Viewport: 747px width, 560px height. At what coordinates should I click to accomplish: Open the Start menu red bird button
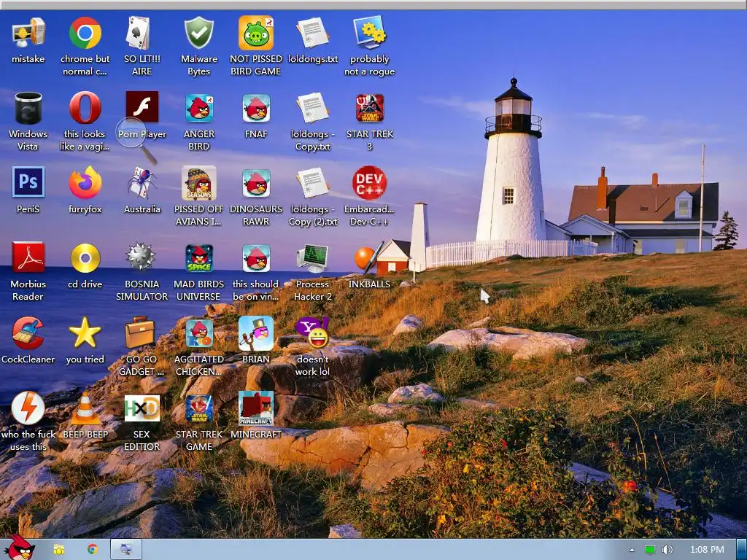tap(18, 548)
